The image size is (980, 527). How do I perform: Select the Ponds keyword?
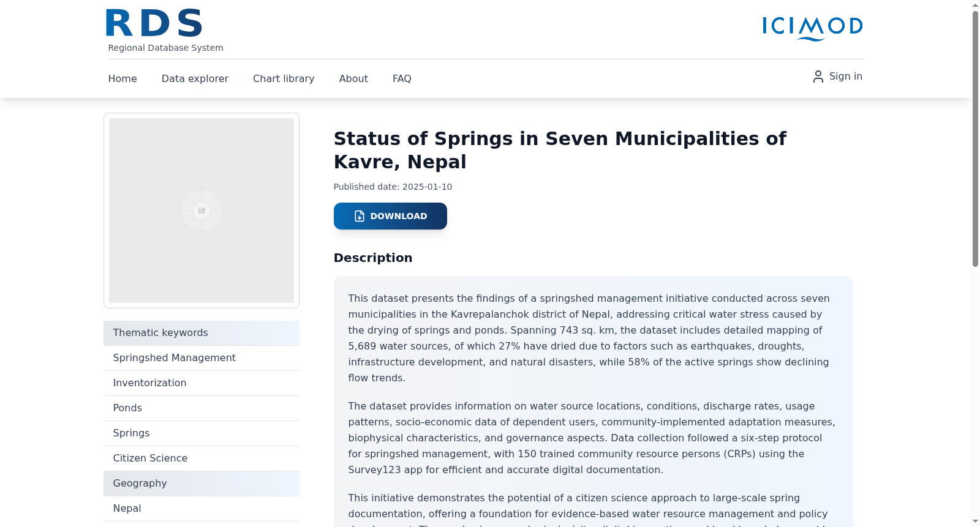[x=202, y=408]
